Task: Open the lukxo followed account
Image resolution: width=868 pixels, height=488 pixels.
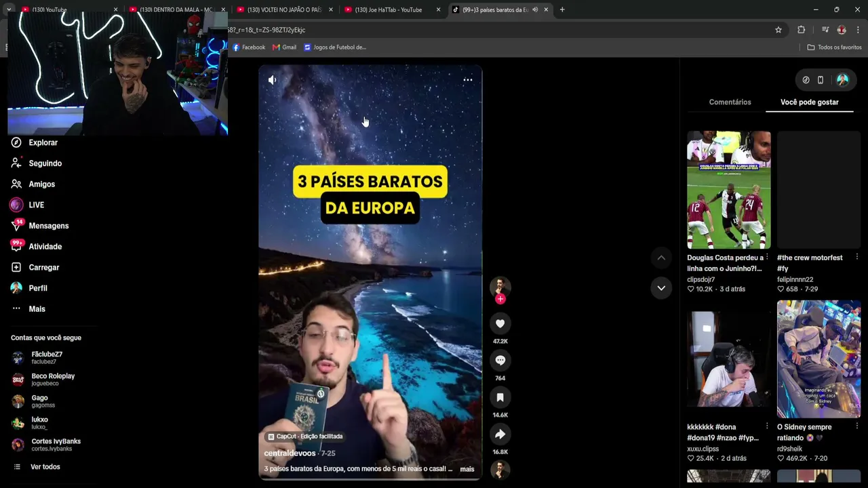Action: click(x=39, y=423)
